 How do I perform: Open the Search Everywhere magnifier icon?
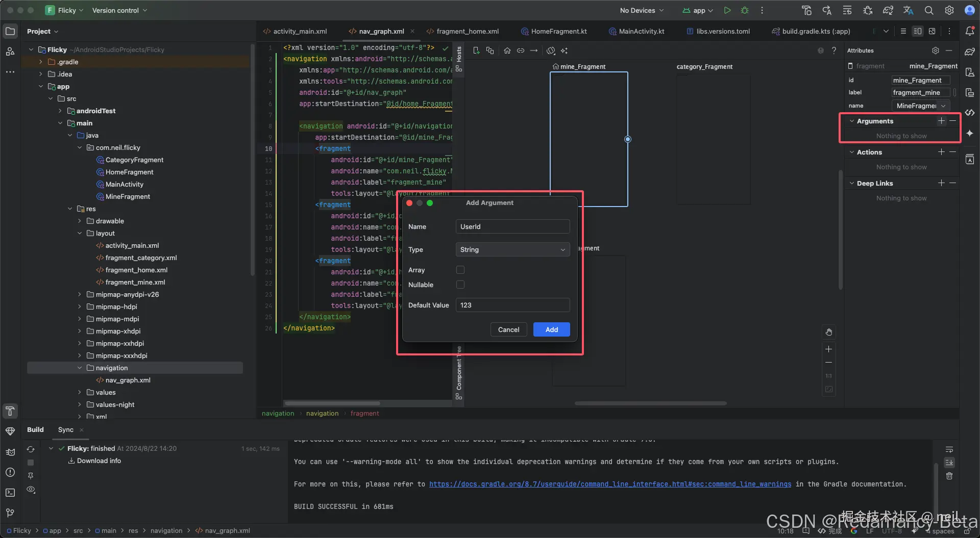929,10
